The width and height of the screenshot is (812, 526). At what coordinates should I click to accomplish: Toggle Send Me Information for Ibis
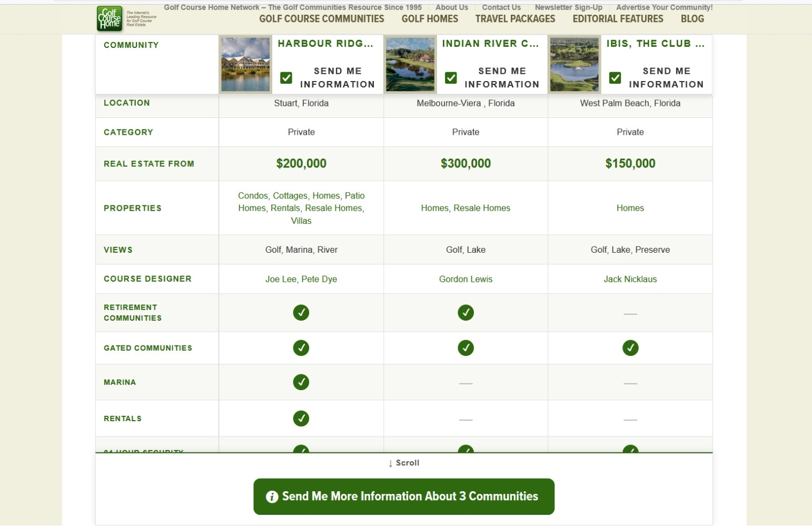coord(615,77)
